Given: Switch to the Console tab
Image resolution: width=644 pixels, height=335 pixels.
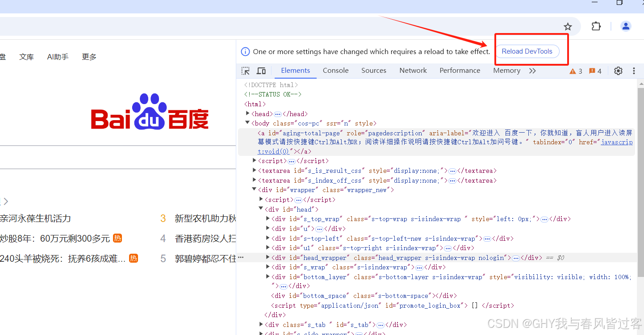Looking at the screenshot, I should coord(336,71).
